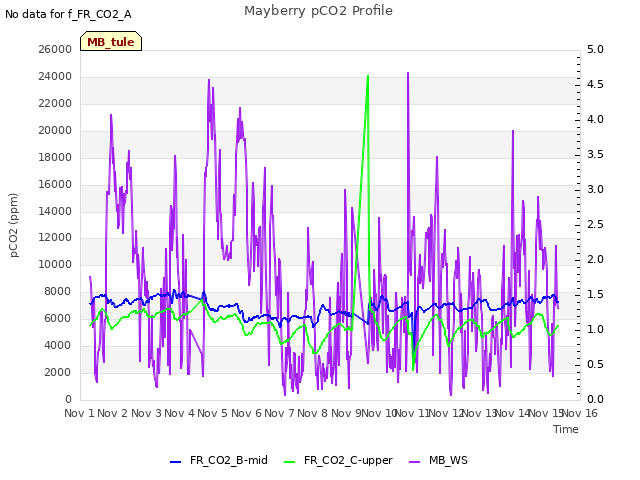
Task: Click the 2.5 right axis value
Action: pyautogui.click(x=595, y=224)
